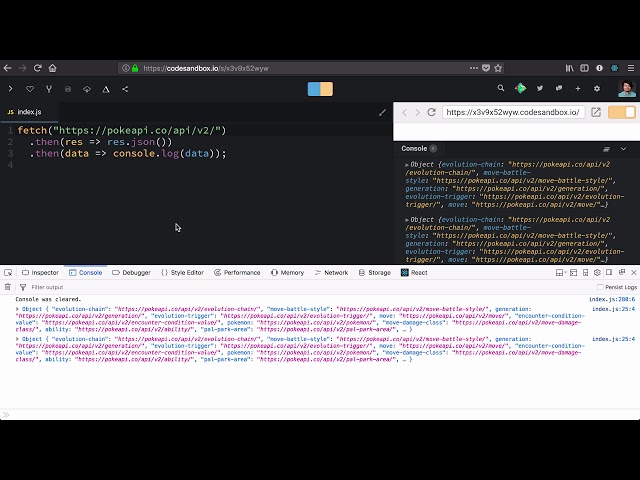Screen dimensions: 640x480
Task: Enable the Persist Logs checkbox
Action: [600, 287]
